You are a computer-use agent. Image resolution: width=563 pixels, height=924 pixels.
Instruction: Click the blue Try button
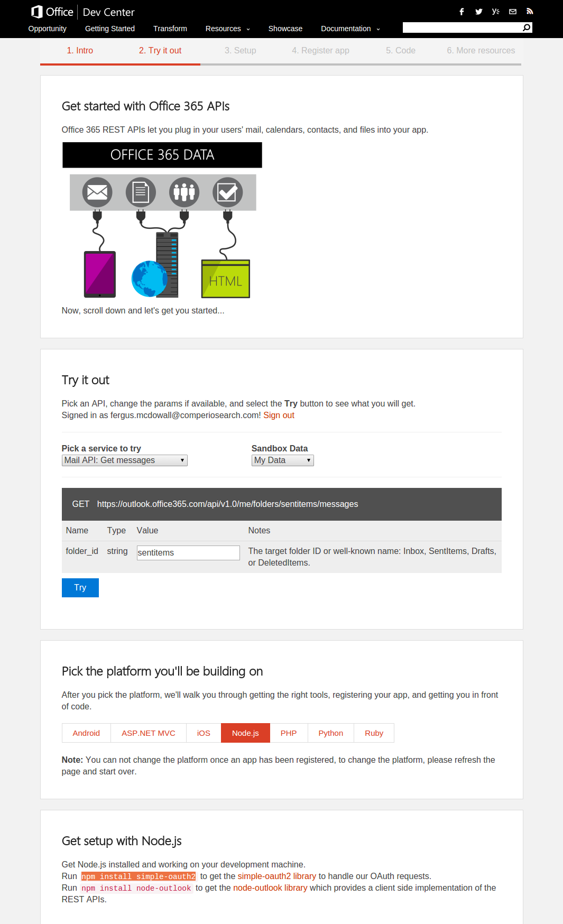(80, 587)
